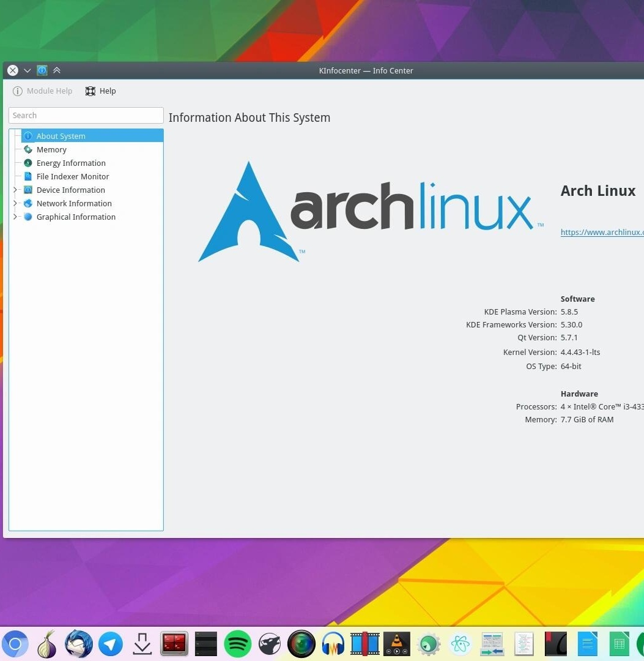Open the camera lens app in dock
644x661 pixels.
point(301,644)
